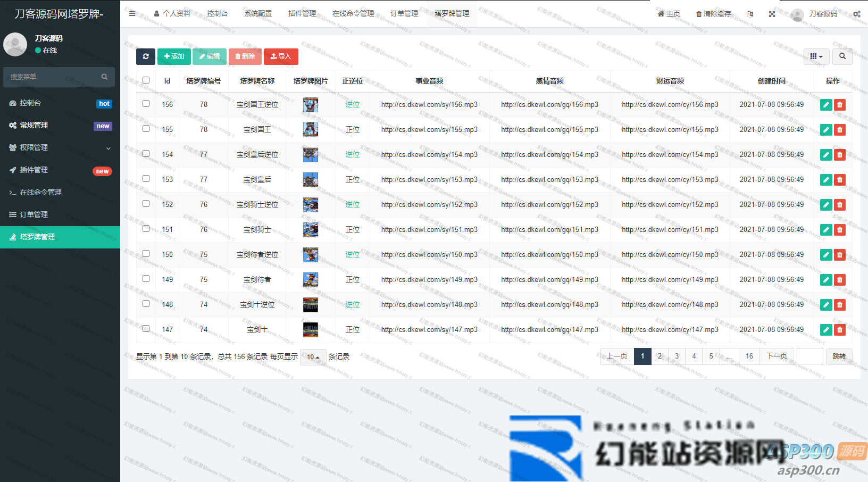The image size is (868, 482).
Task: Click the tarot card thumbnail for 宝剑十
Action: 310,330
